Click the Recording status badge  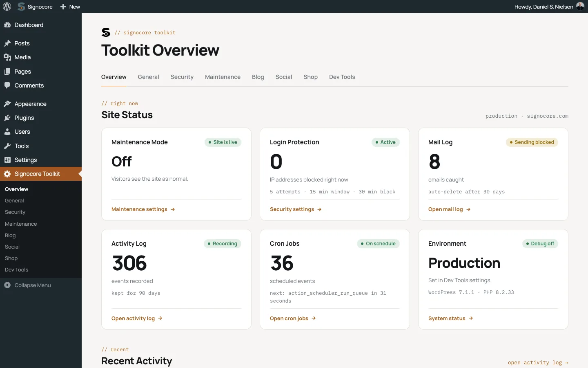[x=223, y=244]
